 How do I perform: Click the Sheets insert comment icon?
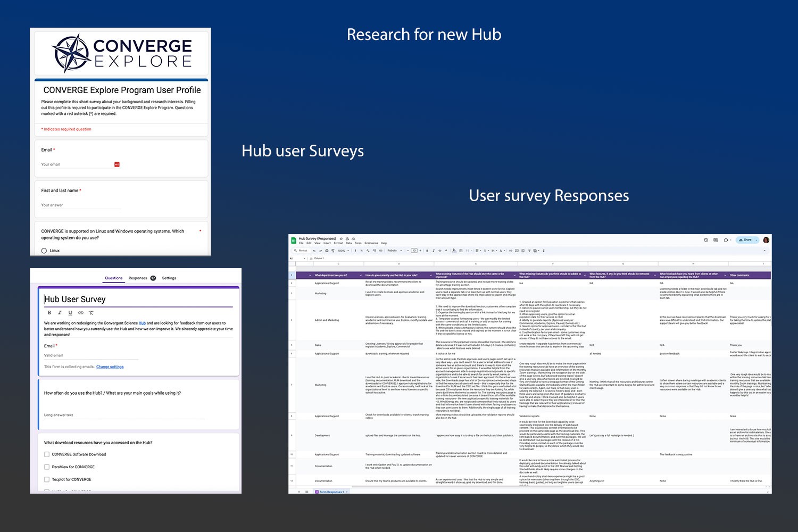[x=517, y=251]
